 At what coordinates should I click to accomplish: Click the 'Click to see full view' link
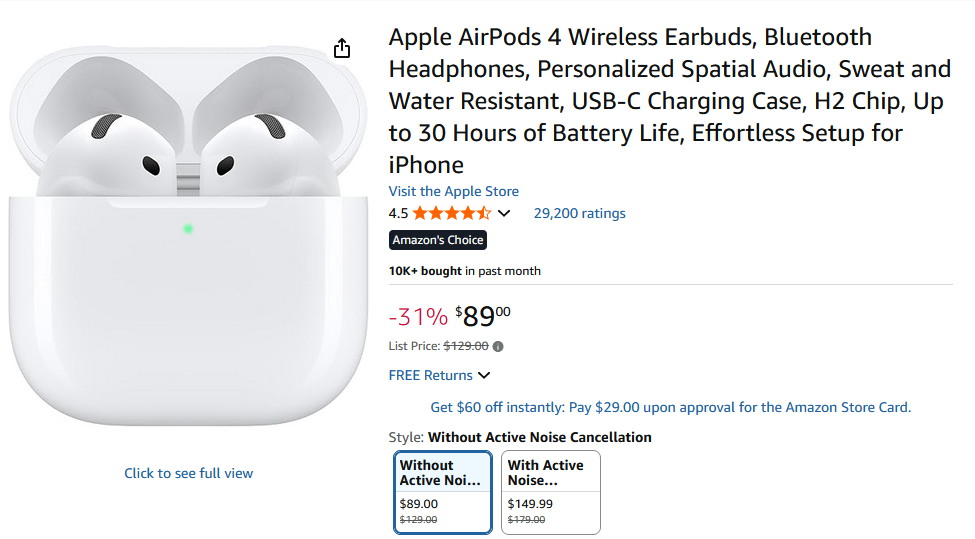pos(188,473)
